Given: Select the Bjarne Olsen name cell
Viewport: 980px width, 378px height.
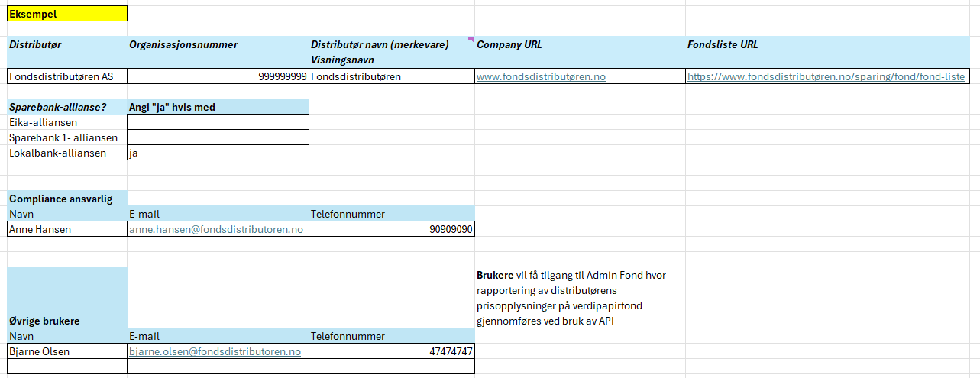Looking at the screenshot, I should [x=67, y=351].
